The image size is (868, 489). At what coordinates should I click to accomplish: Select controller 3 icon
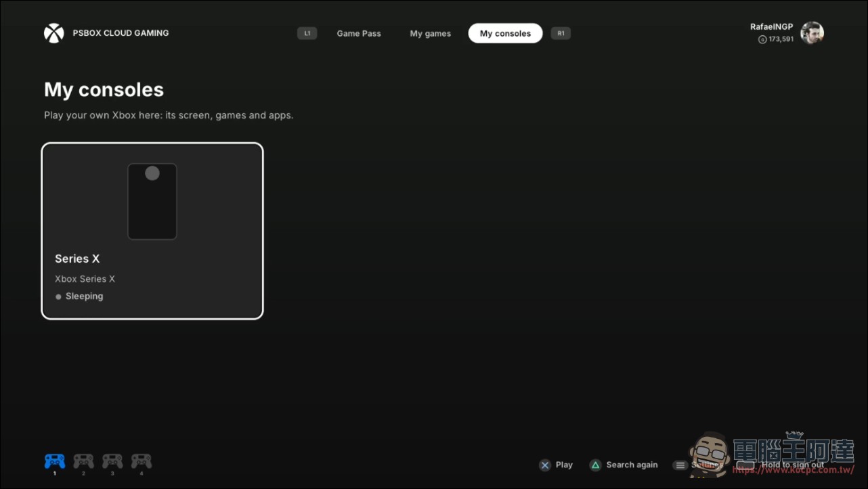coord(112,462)
